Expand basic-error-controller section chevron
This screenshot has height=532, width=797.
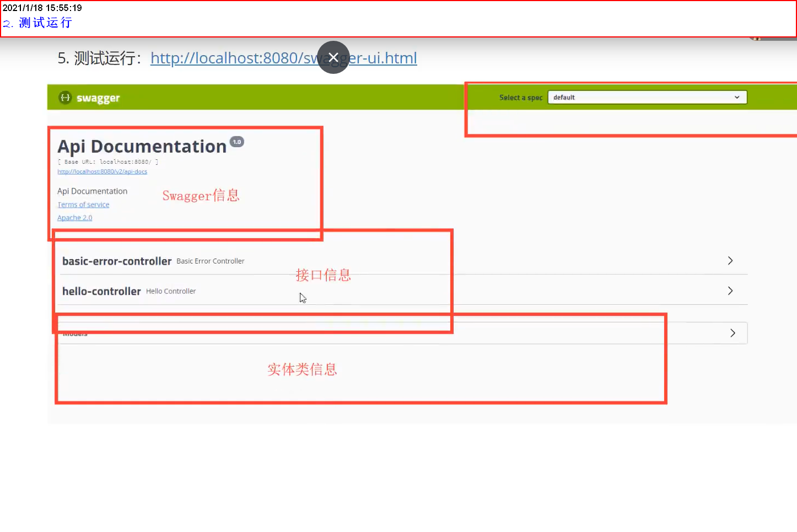coord(730,261)
